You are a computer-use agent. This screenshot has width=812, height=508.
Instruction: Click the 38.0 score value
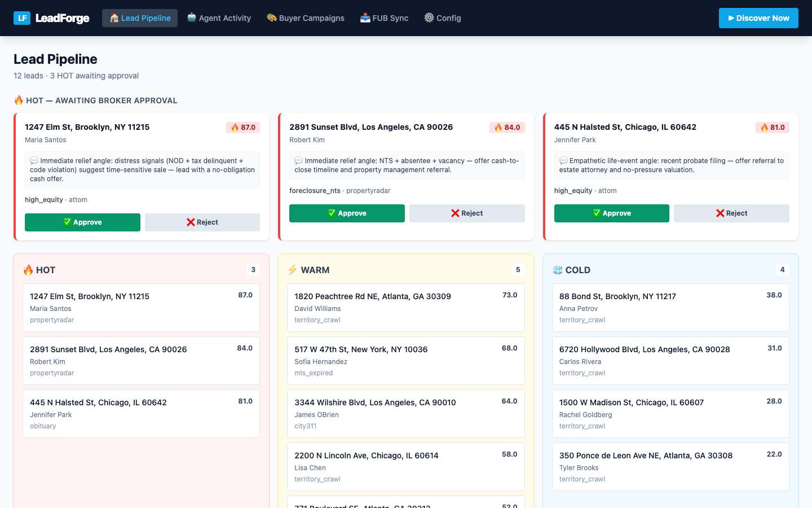click(x=774, y=295)
